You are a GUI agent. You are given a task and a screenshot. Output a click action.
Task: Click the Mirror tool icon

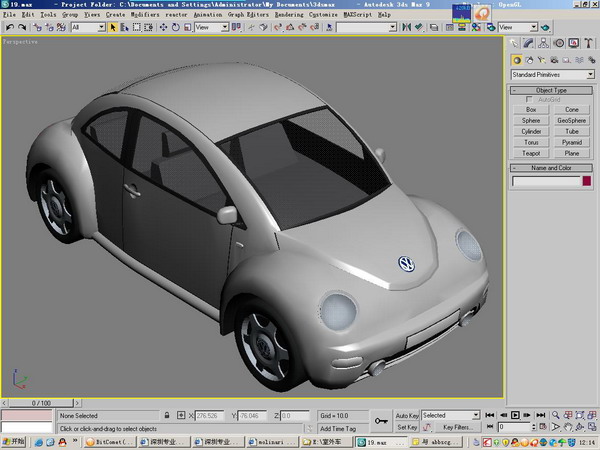[x=406, y=28]
